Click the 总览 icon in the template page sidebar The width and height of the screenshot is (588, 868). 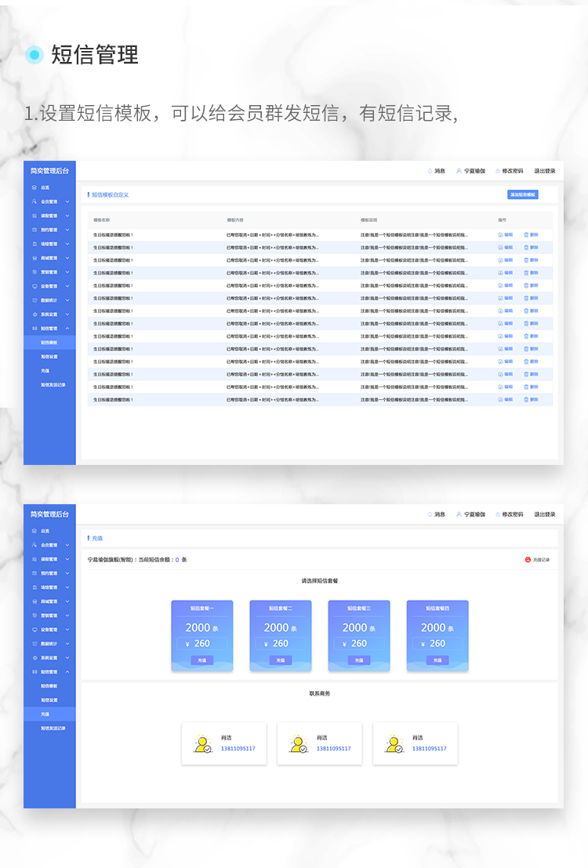pos(34,187)
